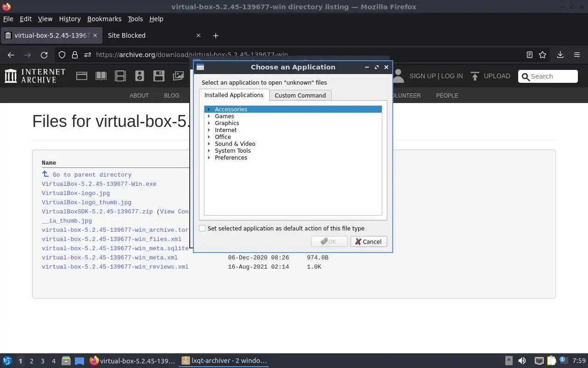Open the Web (Wayback) icon in Archive header

click(x=82, y=76)
